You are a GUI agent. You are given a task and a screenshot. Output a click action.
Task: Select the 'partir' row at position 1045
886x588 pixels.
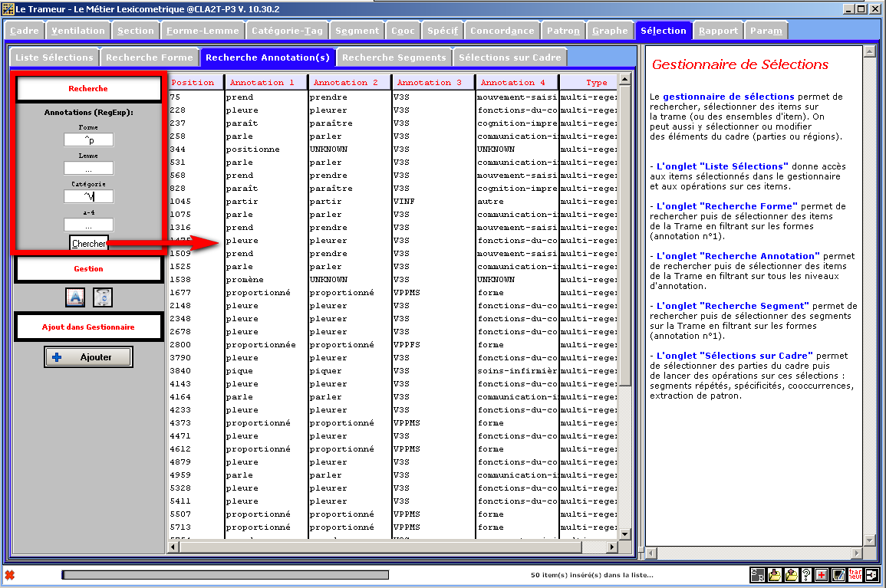(x=393, y=201)
